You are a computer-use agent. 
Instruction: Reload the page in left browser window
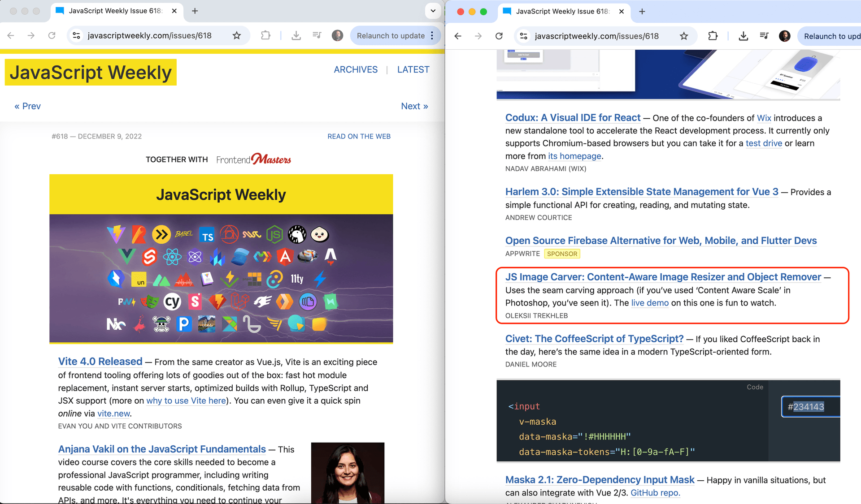52,35
